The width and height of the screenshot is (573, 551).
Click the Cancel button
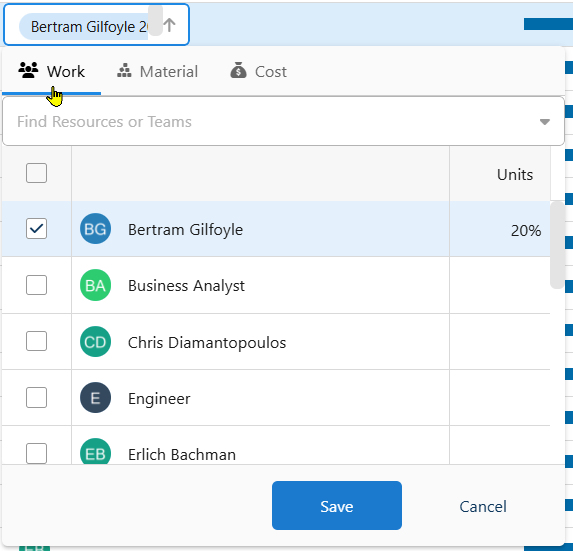(x=483, y=506)
